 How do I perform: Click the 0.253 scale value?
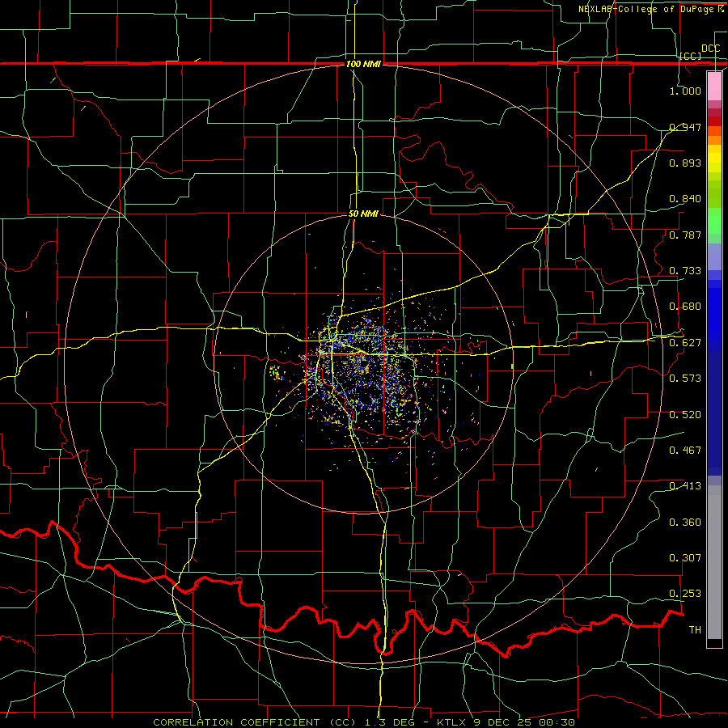685,594
